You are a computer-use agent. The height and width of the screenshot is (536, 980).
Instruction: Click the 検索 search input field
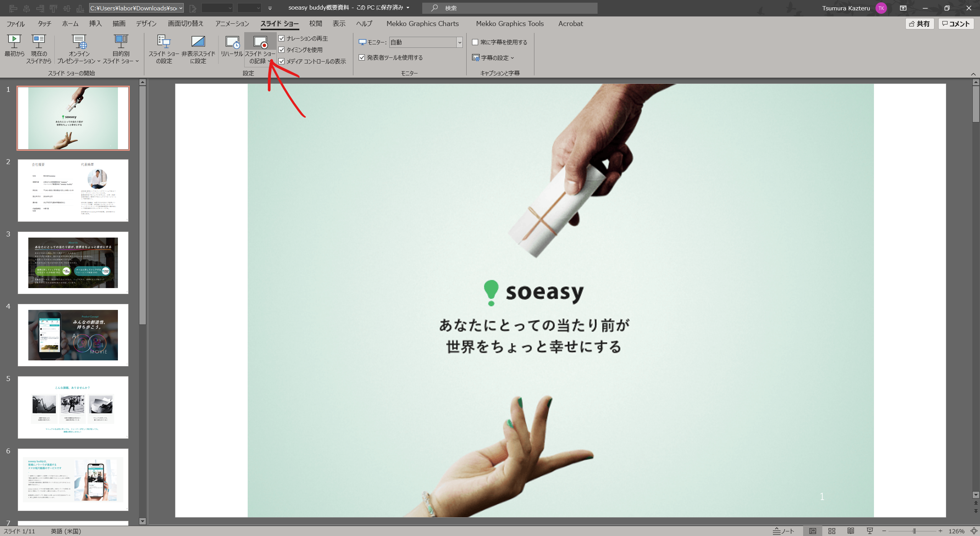510,8
